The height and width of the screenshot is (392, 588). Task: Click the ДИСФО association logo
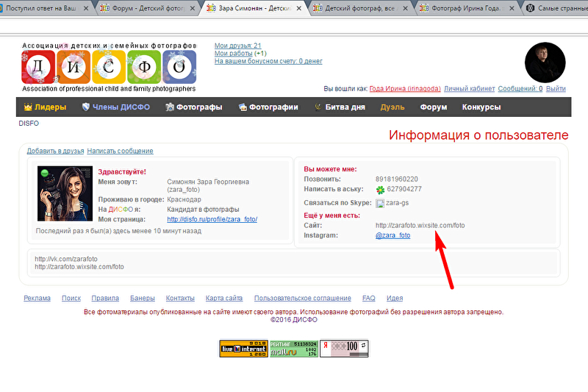[x=109, y=67]
